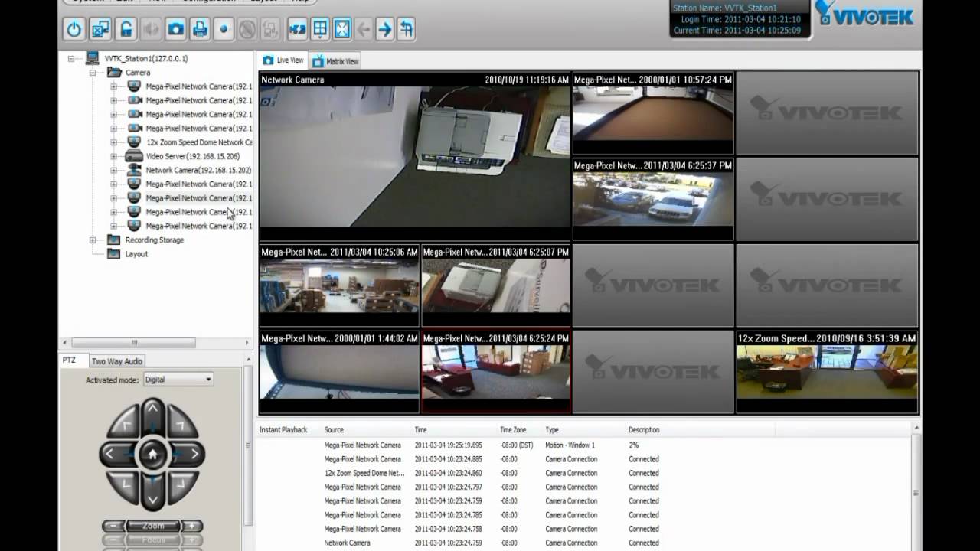The image size is (980, 551).
Task: Expand the 12x Zoom Speed Dome camera node
Action: point(113,142)
